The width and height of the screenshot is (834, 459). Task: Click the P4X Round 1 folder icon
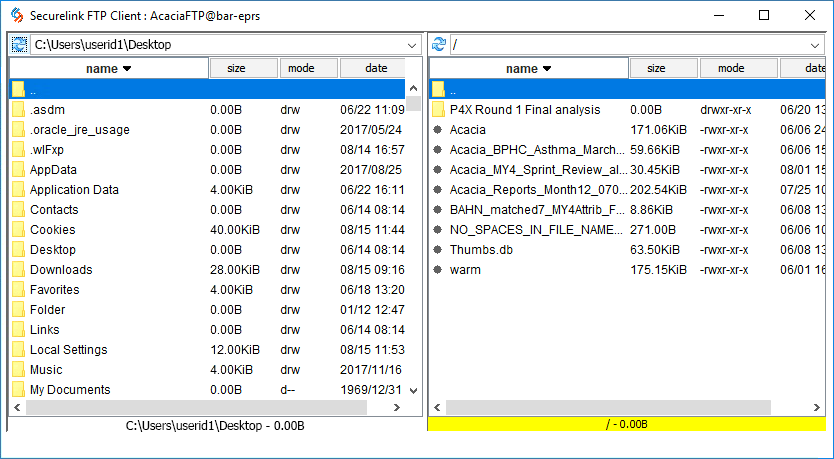click(x=438, y=110)
